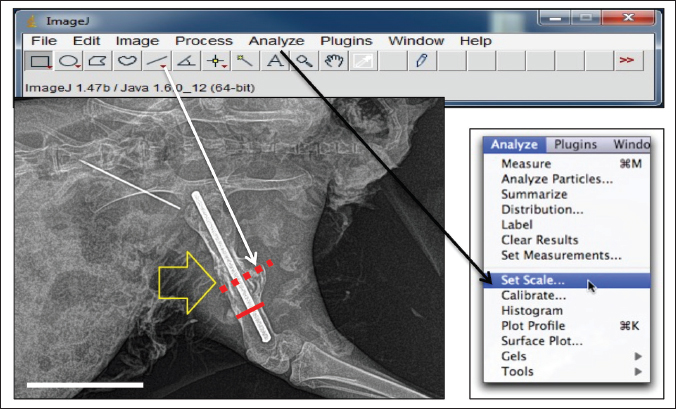Select the Oval selection tool
Image resolution: width=676 pixels, height=409 pixels.
coord(69,62)
